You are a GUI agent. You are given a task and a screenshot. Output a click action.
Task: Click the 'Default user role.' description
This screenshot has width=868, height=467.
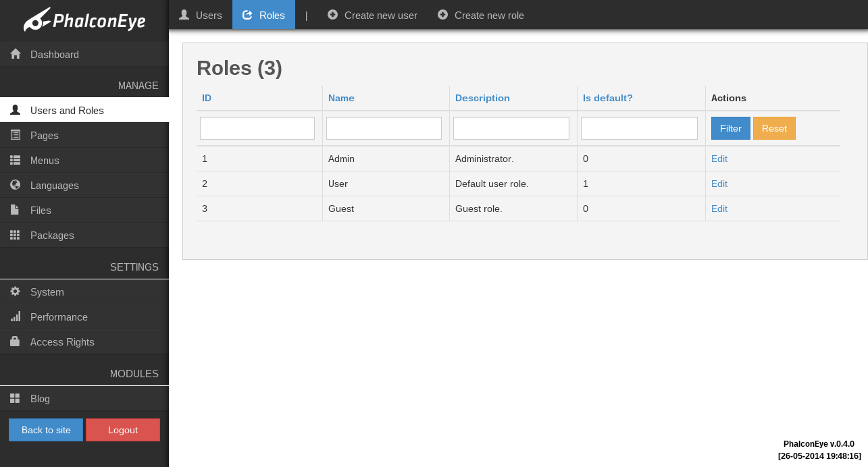point(492,184)
